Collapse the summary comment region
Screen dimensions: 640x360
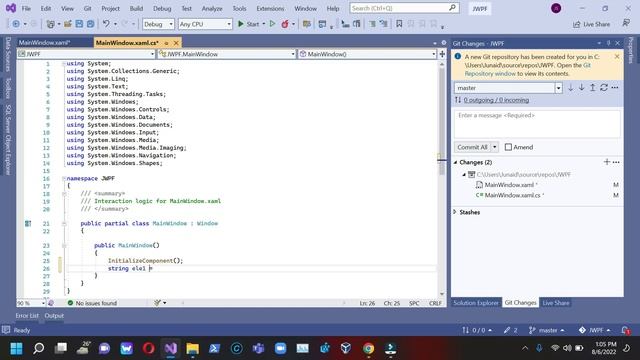point(64,193)
